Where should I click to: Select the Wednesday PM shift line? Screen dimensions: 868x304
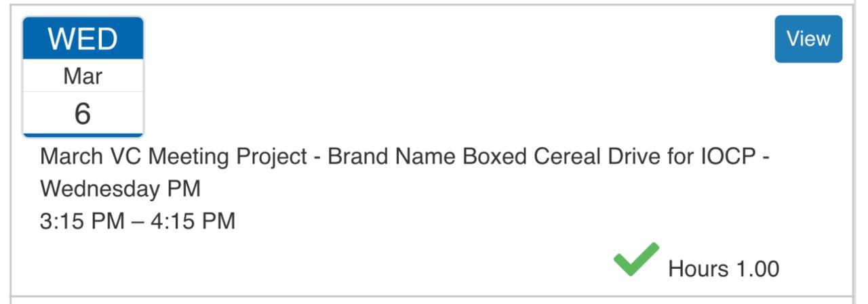coord(121,189)
